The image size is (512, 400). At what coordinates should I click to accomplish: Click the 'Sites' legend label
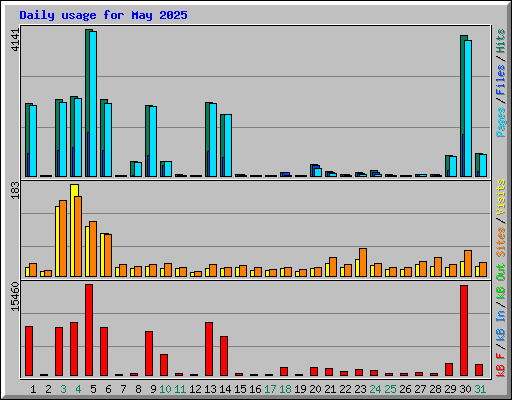501,242
